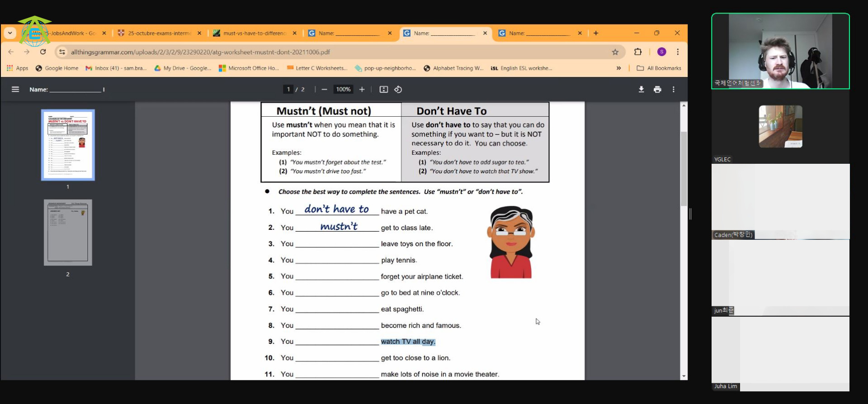Rotate the PDF counterclockwise

pos(398,90)
